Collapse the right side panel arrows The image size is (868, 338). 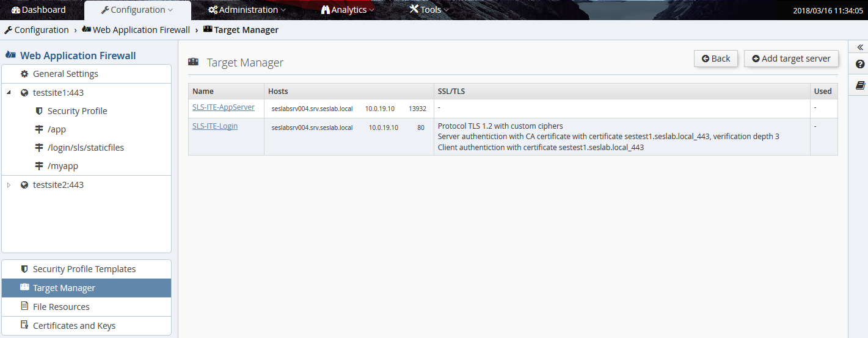860,48
